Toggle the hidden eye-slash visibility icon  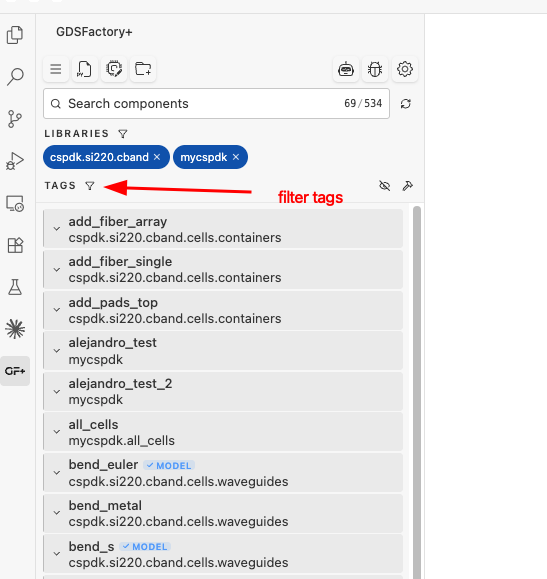click(385, 185)
